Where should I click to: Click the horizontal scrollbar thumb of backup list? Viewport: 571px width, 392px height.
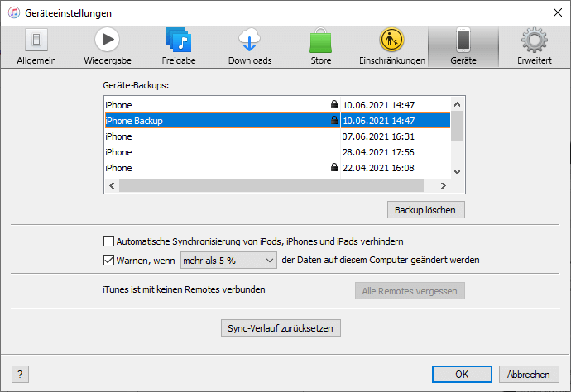(271, 185)
